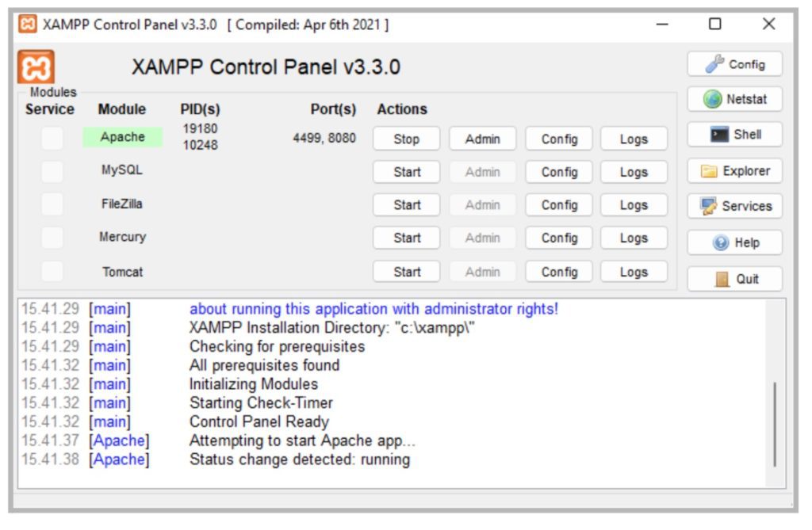Launch Netstat from the globe icon button

[734, 100]
